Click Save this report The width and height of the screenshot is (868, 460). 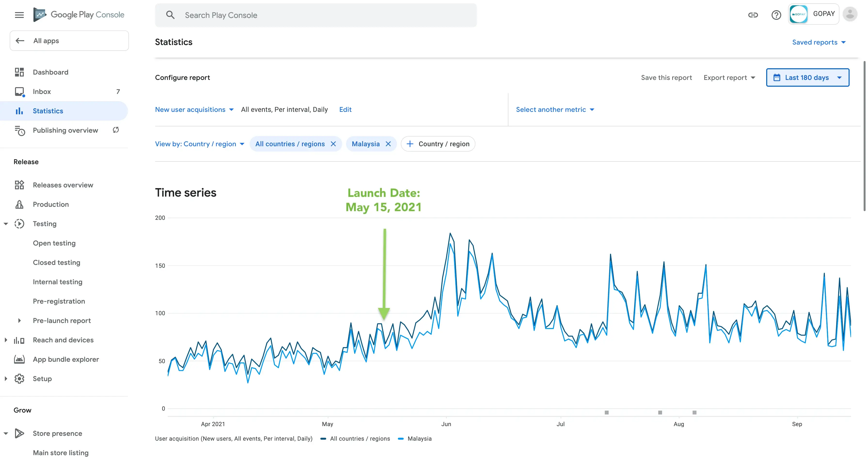click(x=666, y=77)
